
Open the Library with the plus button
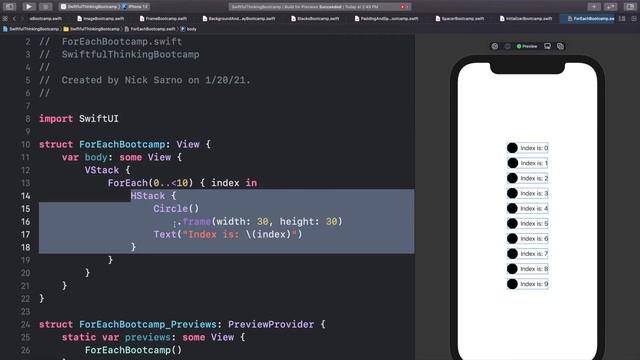tap(594, 7)
